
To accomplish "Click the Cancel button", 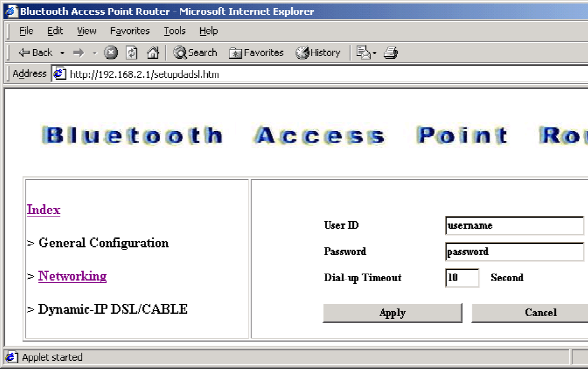I will coord(530,313).
